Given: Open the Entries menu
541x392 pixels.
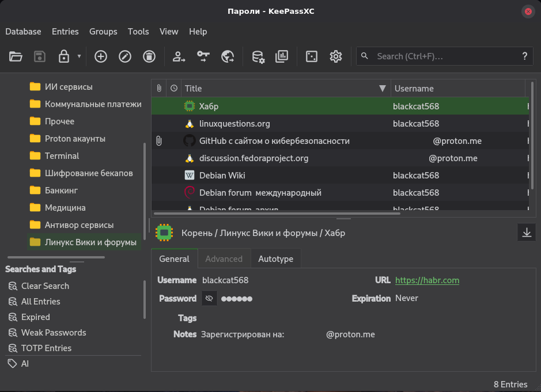Looking at the screenshot, I should (x=65, y=32).
